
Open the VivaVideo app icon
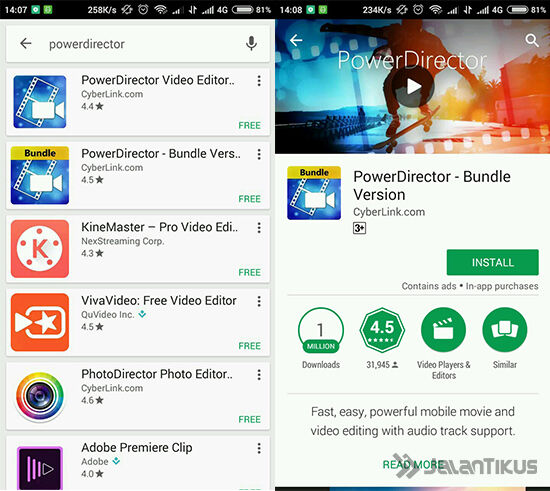[40, 322]
